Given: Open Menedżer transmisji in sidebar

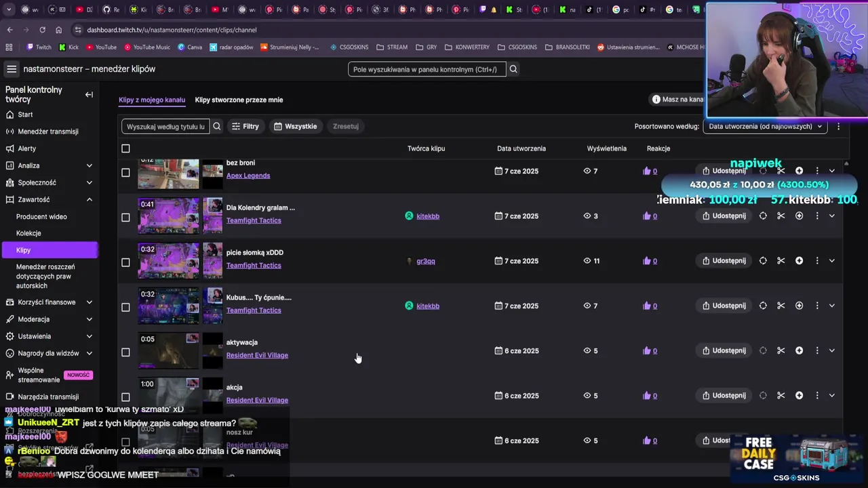Looking at the screenshot, I should click(x=49, y=131).
